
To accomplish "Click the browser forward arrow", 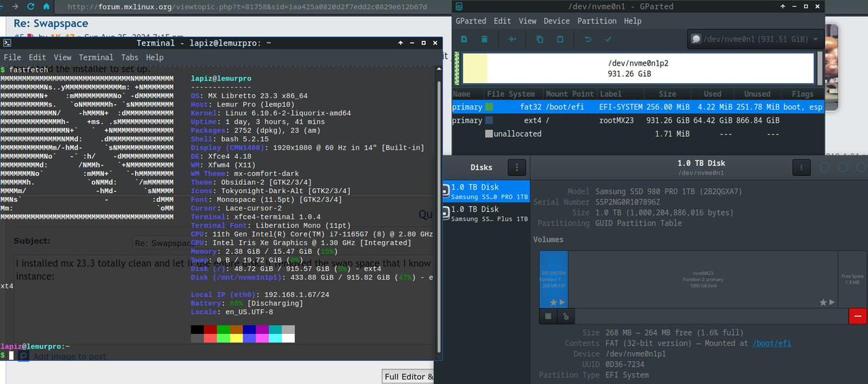I will pos(15,6).
